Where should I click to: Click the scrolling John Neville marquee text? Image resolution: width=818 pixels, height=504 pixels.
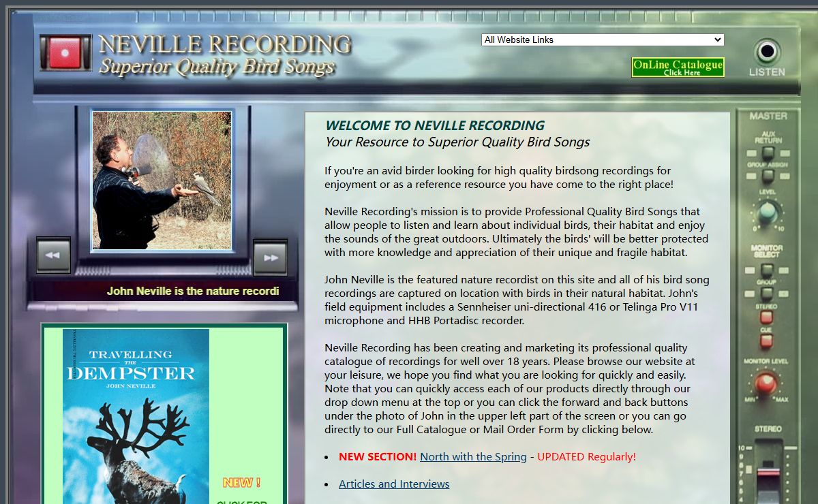(193, 291)
